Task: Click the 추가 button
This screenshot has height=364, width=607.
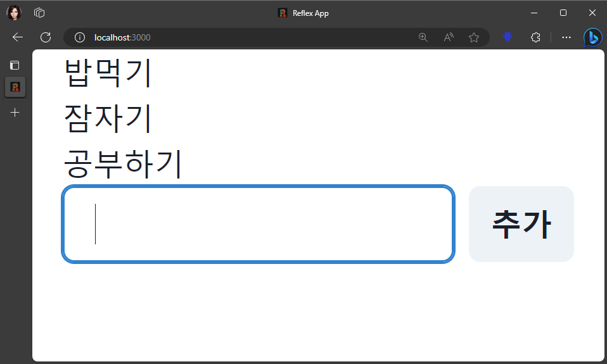Action: pyautogui.click(x=521, y=224)
